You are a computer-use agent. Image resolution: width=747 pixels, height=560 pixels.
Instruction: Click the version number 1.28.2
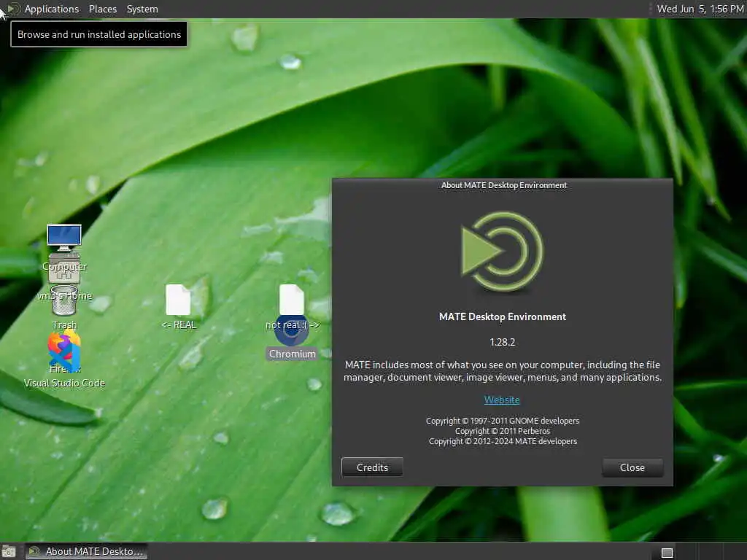[x=503, y=342]
